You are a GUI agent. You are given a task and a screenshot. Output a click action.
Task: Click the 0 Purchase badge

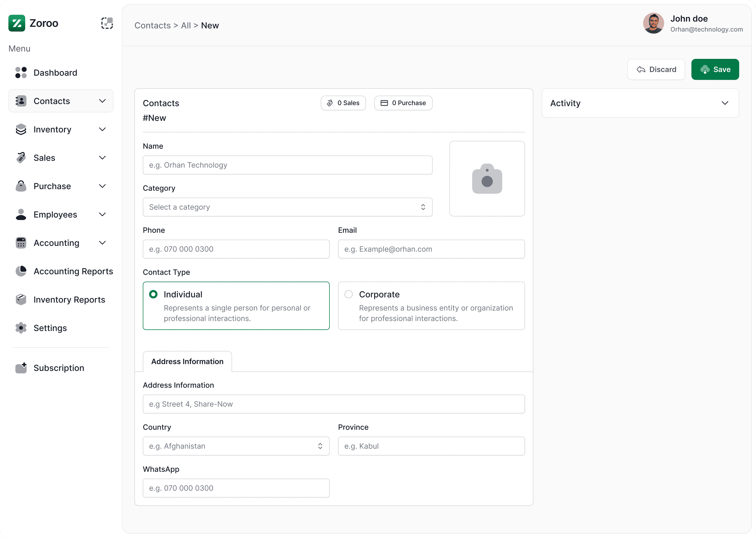click(x=403, y=103)
